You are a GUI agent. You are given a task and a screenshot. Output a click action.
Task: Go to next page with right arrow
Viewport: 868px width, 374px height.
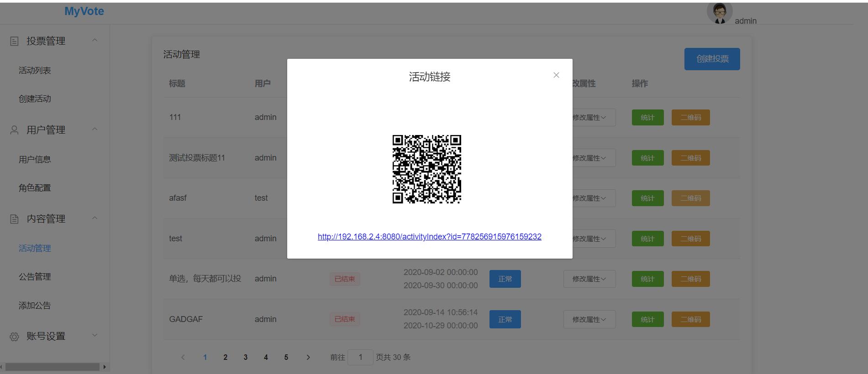308,357
